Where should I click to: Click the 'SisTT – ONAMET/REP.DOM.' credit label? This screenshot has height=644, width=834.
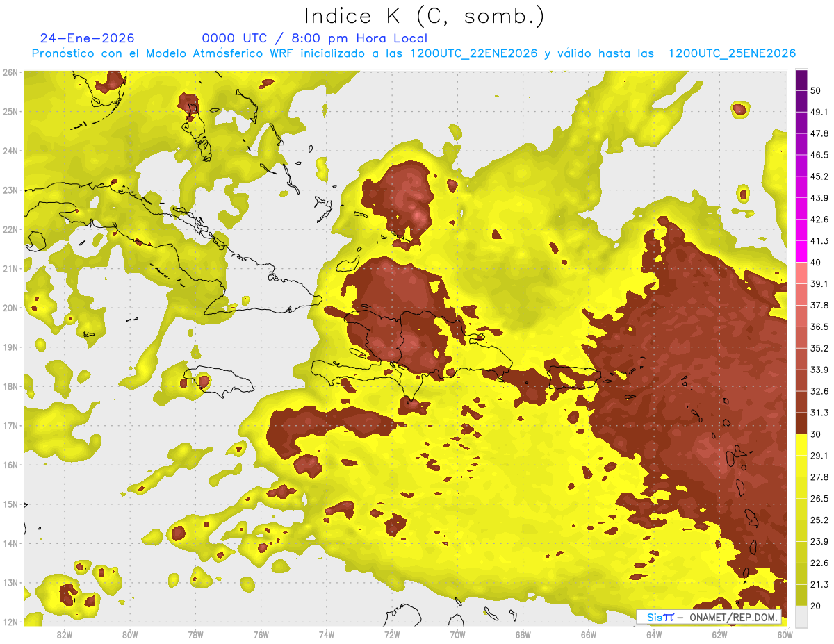(x=709, y=617)
